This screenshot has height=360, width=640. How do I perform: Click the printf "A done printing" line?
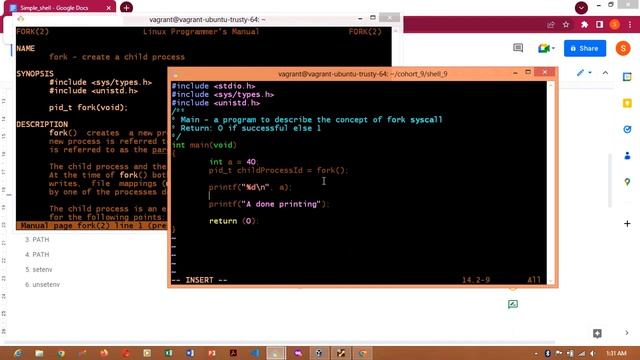269,204
